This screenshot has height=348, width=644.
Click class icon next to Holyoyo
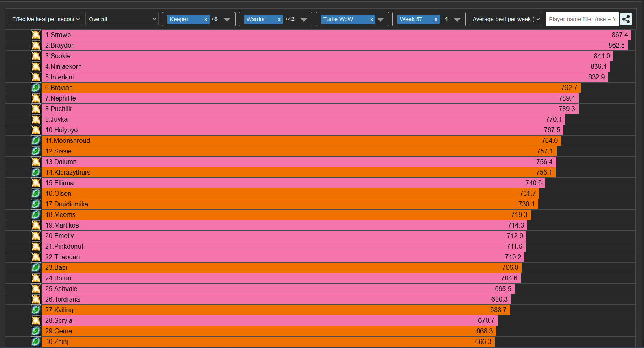[x=36, y=130]
